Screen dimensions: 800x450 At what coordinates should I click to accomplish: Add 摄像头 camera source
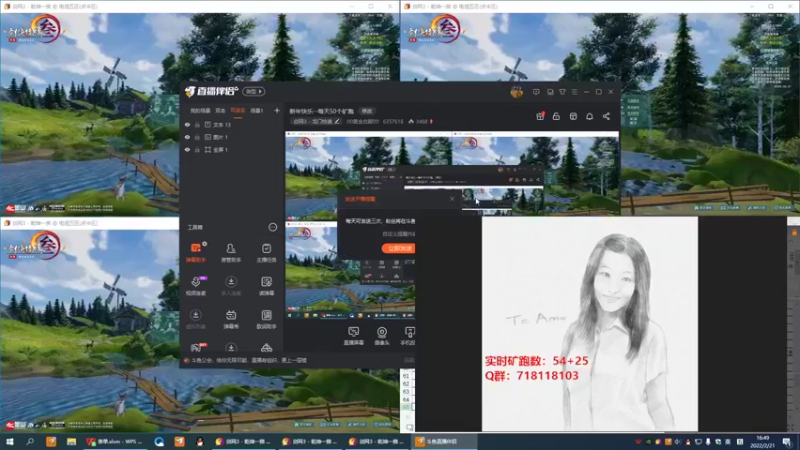382,336
